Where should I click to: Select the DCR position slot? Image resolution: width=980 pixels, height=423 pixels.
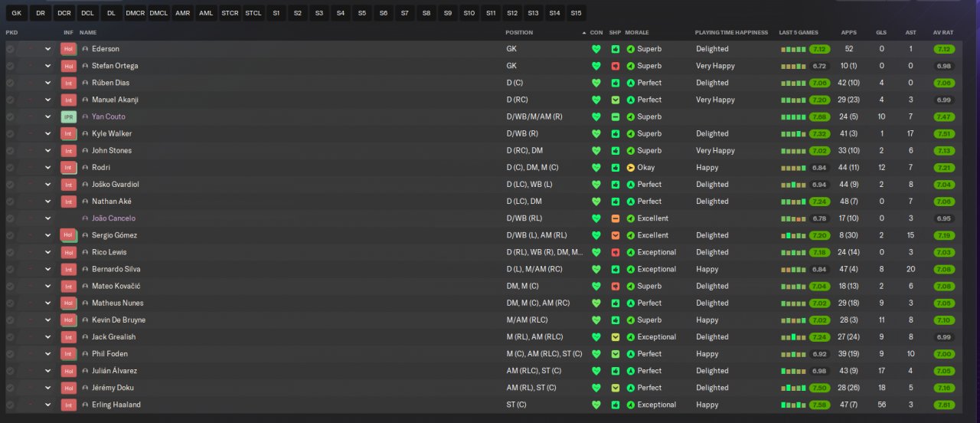point(64,13)
